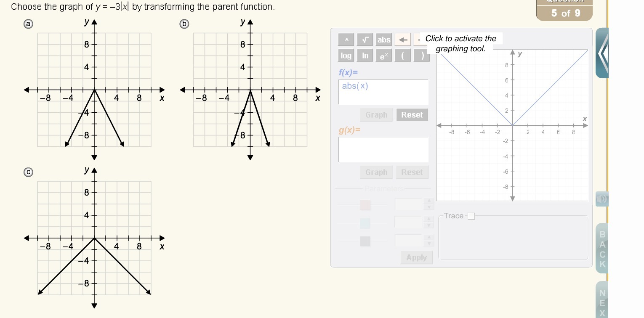Image resolution: width=644 pixels, height=318 pixels.
Task: Click the square root symbol button
Action: [x=365, y=40]
